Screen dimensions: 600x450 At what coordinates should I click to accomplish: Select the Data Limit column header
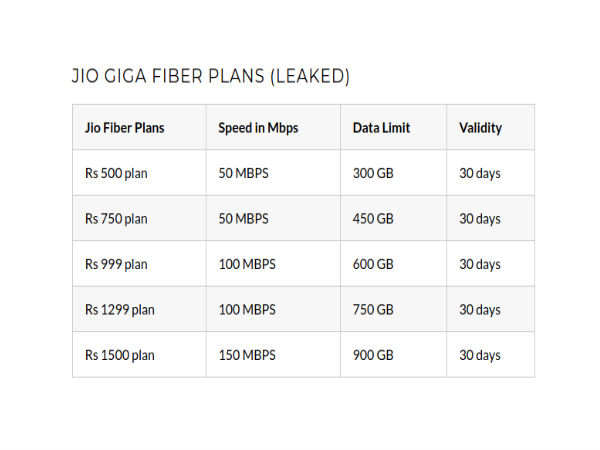(381, 128)
